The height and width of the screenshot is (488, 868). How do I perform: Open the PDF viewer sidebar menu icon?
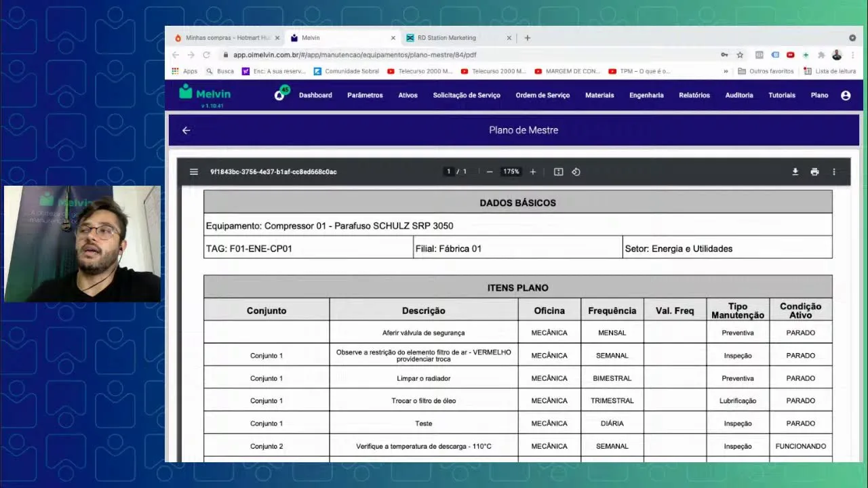(x=194, y=171)
